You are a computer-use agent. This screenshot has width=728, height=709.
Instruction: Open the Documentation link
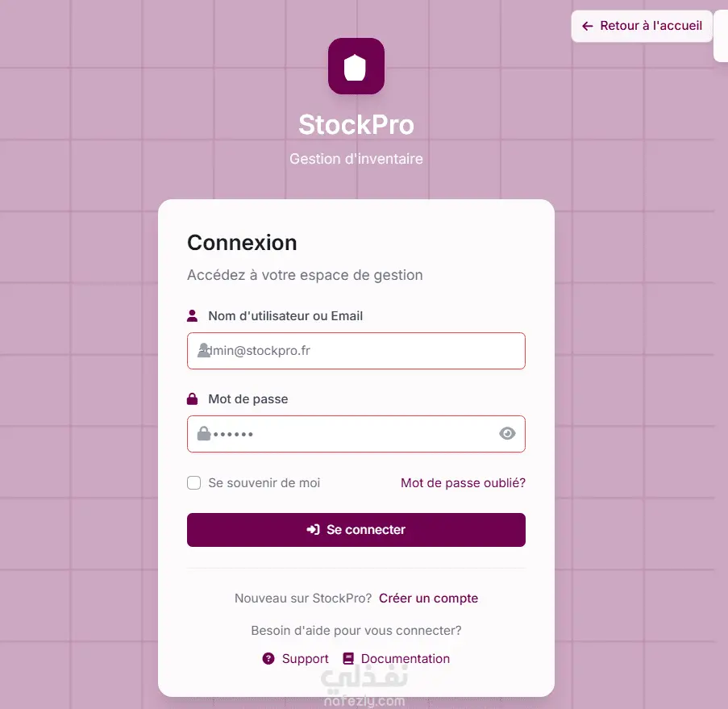click(405, 659)
